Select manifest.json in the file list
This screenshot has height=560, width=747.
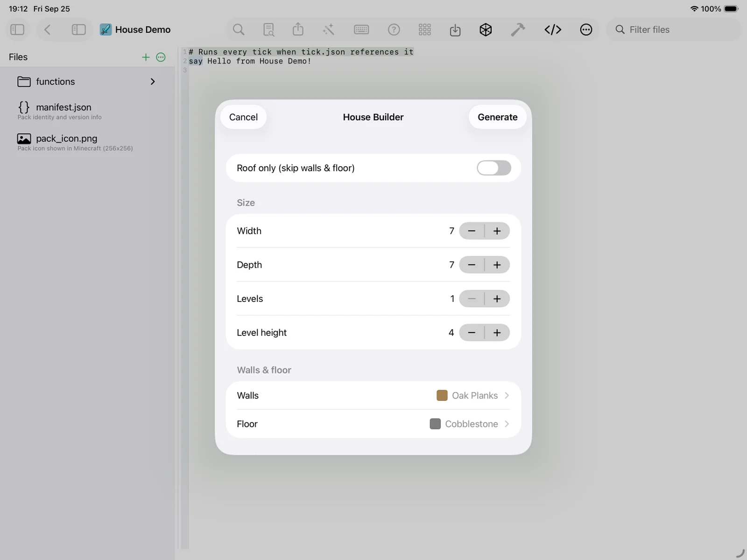click(x=87, y=111)
